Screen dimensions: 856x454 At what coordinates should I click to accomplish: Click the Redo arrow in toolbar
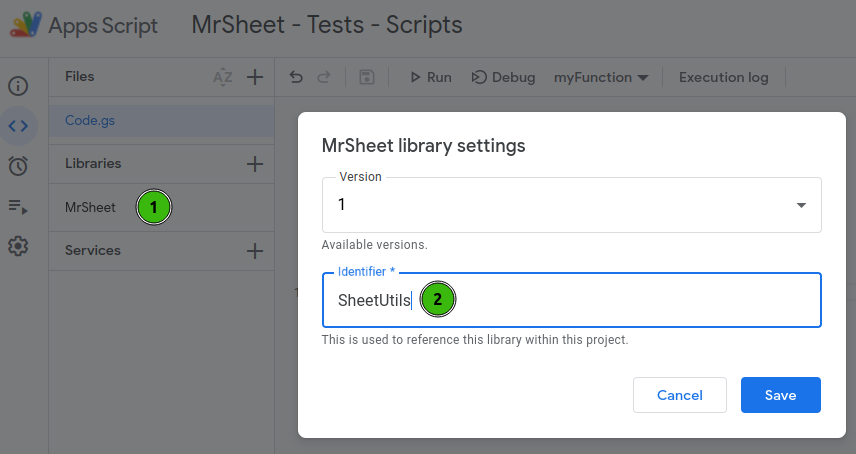point(324,77)
